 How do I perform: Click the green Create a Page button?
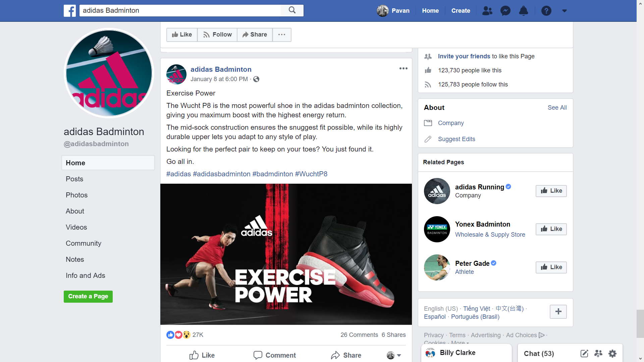[88, 296]
